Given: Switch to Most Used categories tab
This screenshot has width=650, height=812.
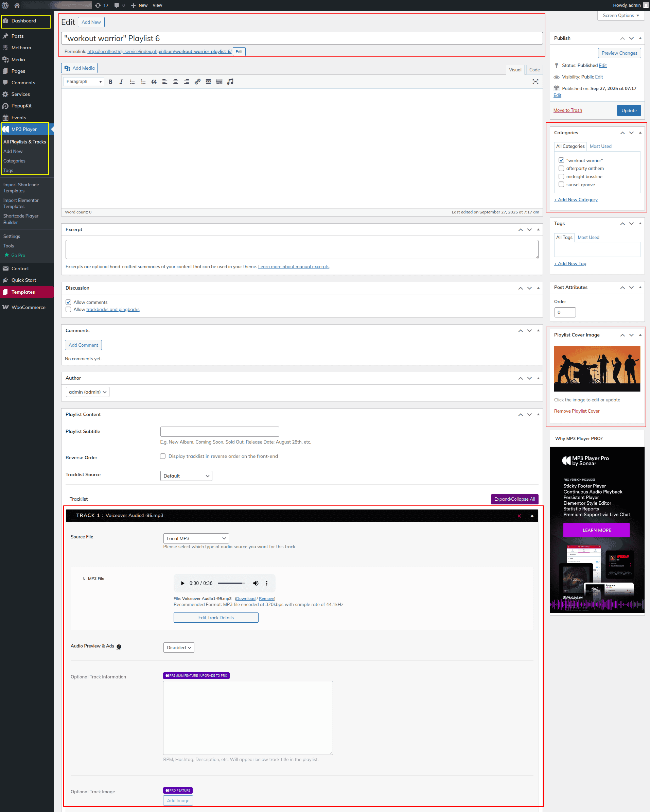Looking at the screenshot, I should point(600,146).
